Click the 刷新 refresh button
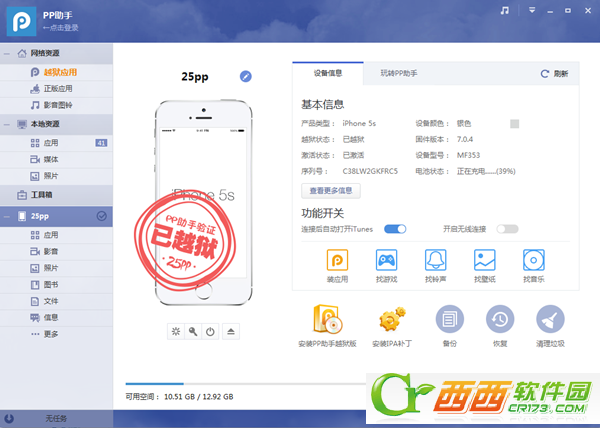The width and height of the screenshot is (600, 428). [554, 74]
